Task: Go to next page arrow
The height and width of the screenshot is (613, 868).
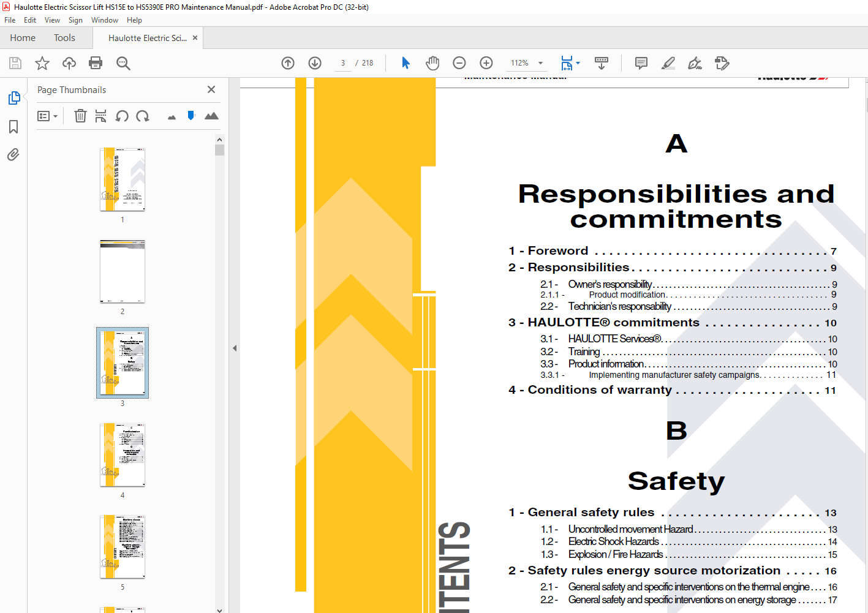Action: click(315, 63)
